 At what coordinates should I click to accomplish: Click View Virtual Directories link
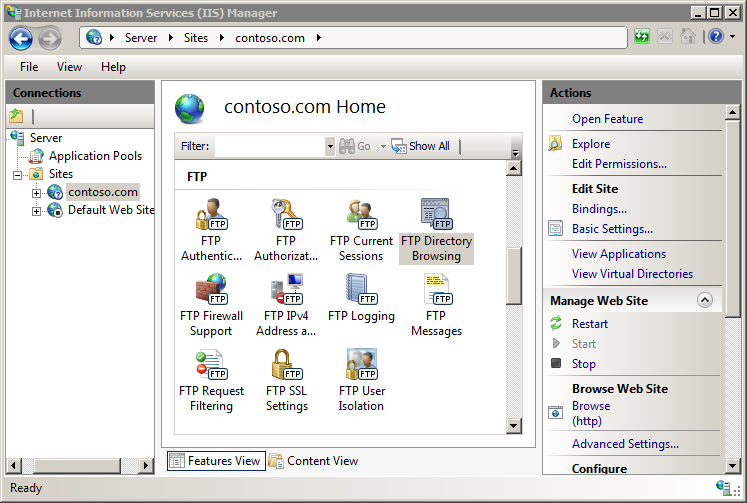(632, 274)
